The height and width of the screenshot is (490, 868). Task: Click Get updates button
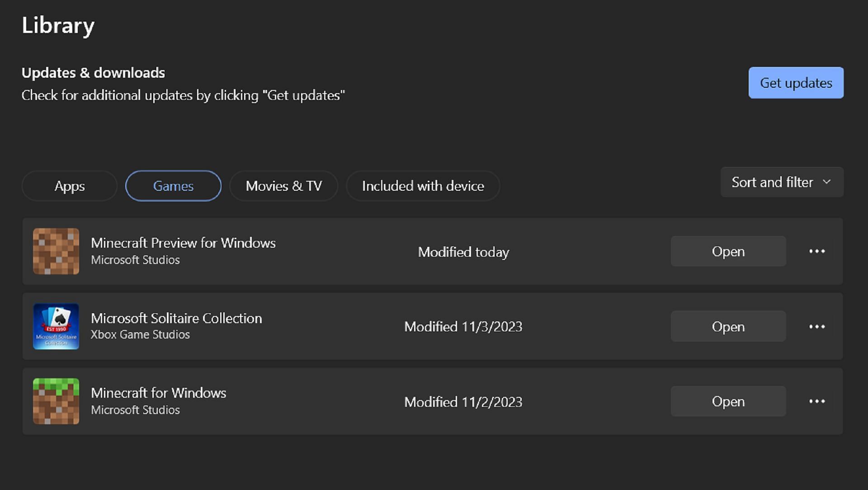[x=796, y=83]
